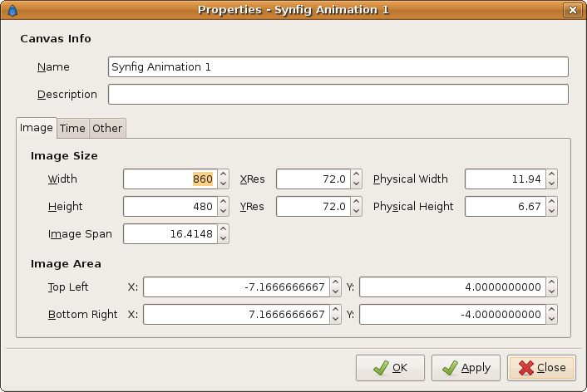Click the Top Left X field
The width and height of the screenshot is (587, 392).
pyautogui.click(x=237, y=287)
